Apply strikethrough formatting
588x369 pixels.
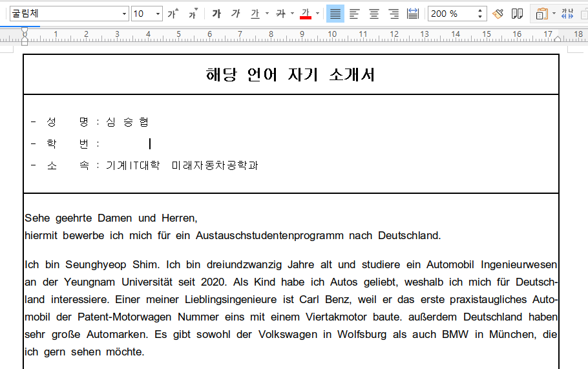[281, 14]
